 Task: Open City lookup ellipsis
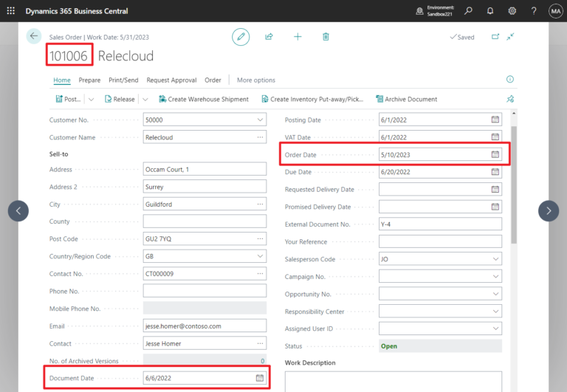[260, 204]
